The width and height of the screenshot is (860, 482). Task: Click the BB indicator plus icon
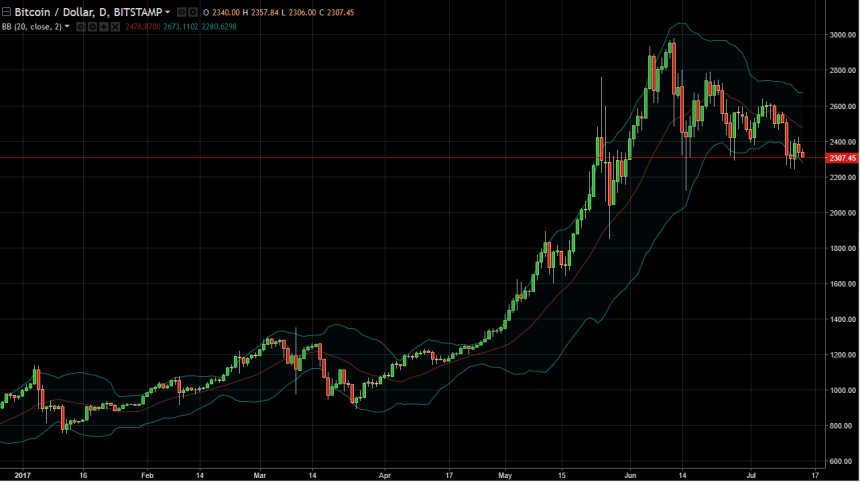[104, 26]
